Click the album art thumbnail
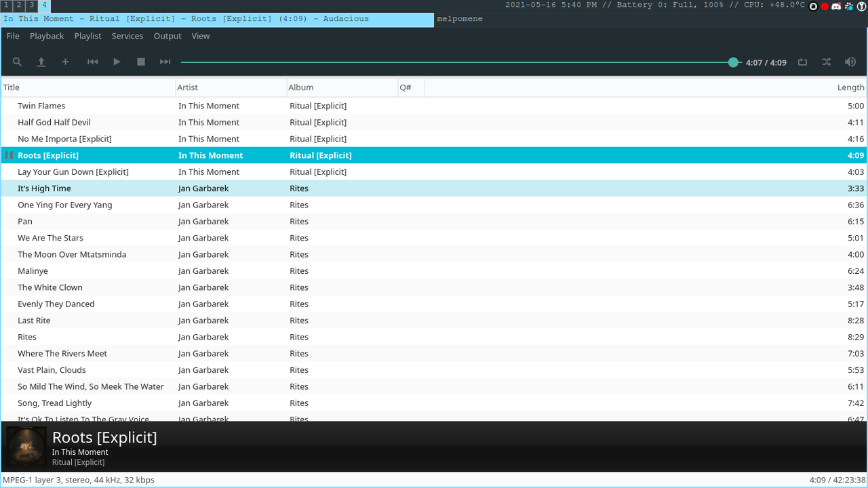This screenshot has width=868, height=488. click(x=26, y=447)
